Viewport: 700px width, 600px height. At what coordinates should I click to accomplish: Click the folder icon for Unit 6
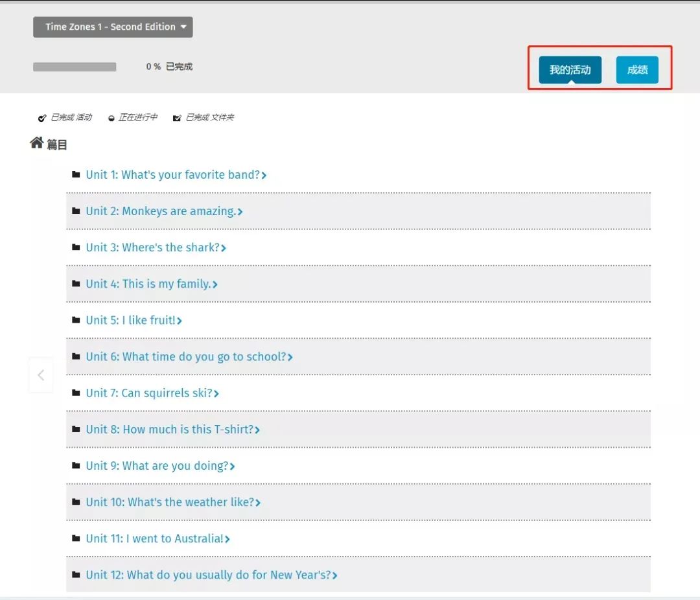click(76, 356)
